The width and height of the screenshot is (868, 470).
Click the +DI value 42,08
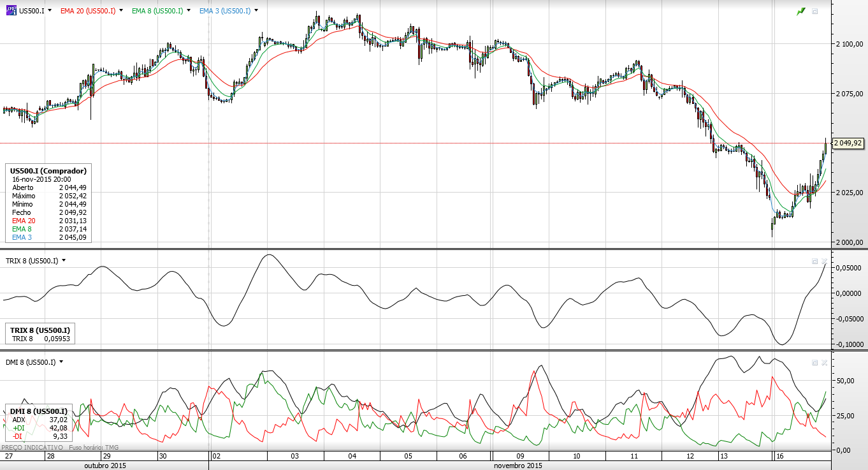tap(58, 428)
